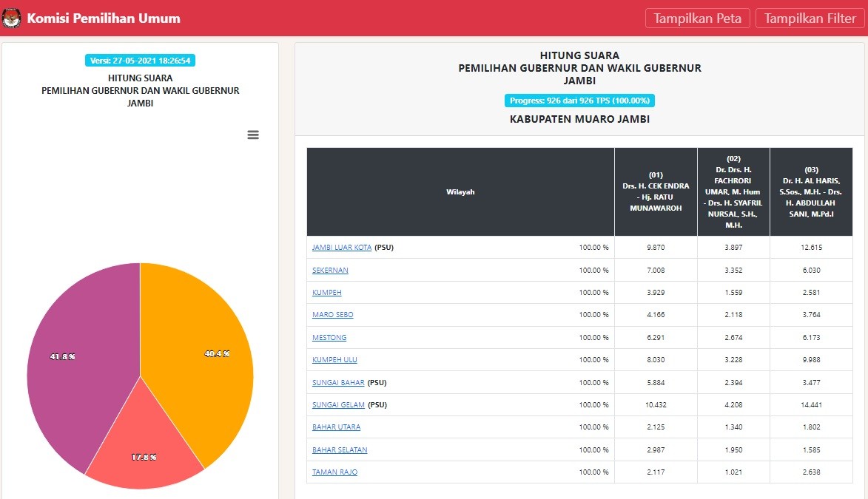Click the Komisi Pemilihan Umum title

(104, 18)
